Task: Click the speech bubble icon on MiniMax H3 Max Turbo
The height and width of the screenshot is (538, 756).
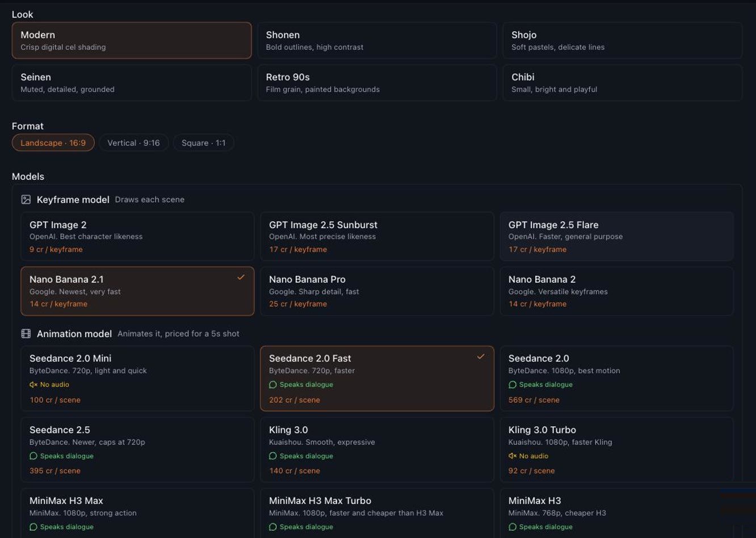Action: click(273, 527)
